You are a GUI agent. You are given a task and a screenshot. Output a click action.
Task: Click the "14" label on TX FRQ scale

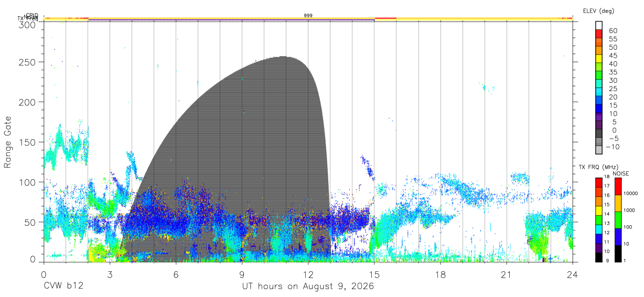pos(606,214)
